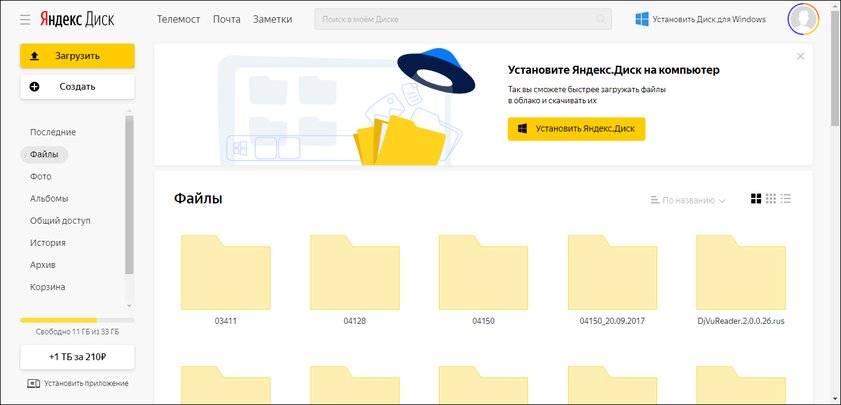Select Корзина in the sidebar
The width and height of the screenshot is (841, 405).
(48, 287)
